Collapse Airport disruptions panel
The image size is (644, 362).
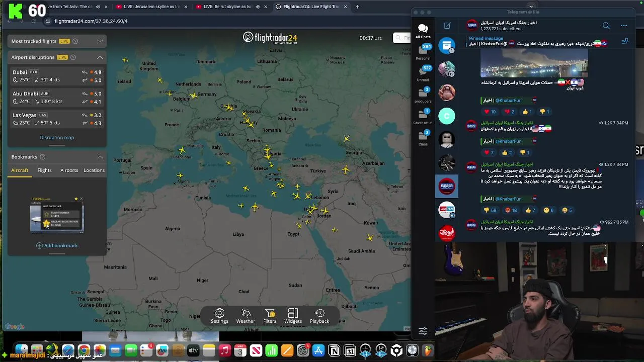100,57
